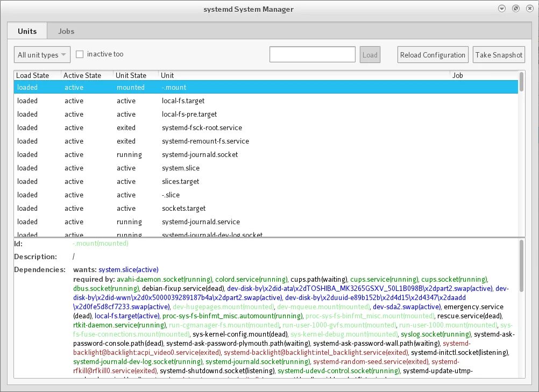Screen dimensions: 539x392
Task: Sort by Unit column header
Action: click(304, 75)
